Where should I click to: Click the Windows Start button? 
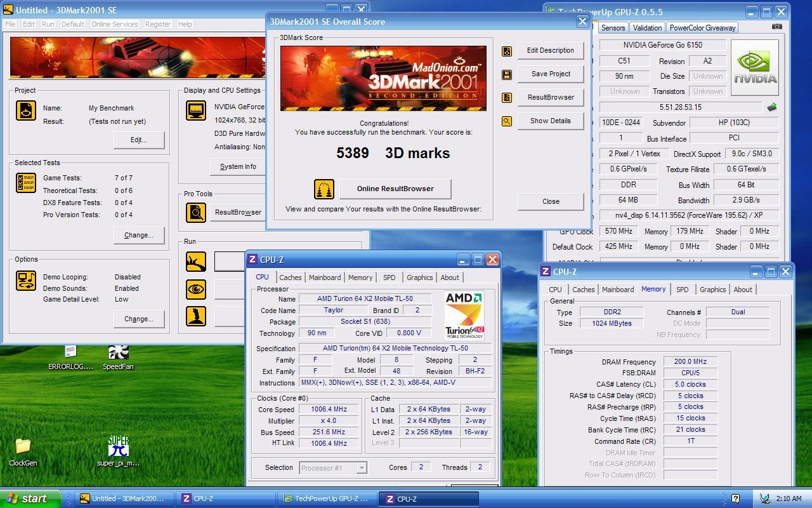(31, 498)
